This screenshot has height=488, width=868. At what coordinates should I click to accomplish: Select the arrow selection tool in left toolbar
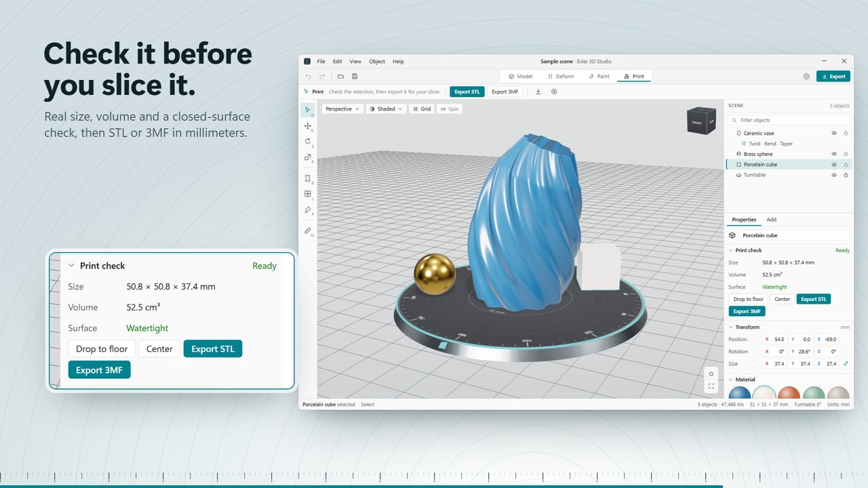(308, 110)
